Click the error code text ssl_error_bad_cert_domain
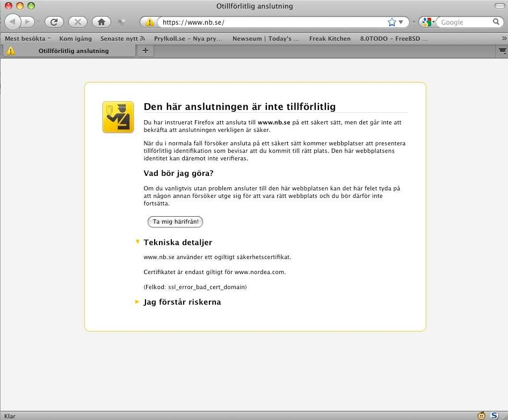 [x=207, y=287]
